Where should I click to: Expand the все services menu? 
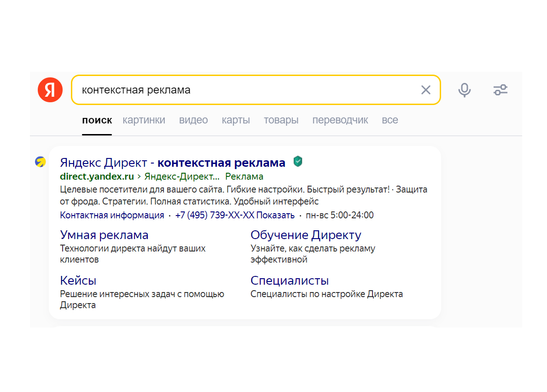[x=390, y=120]
